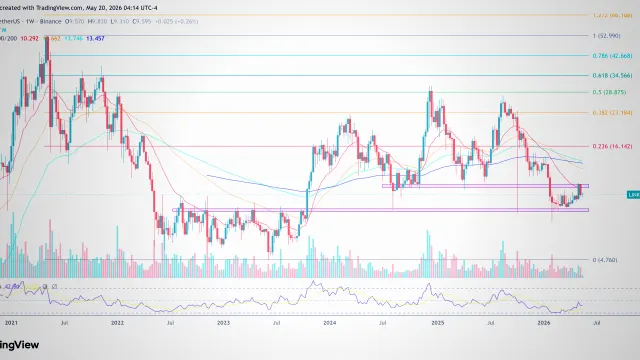Click the 1 (52.990) Fibonacci level label
The height and width of the screenshot is (360, 640).
[x=606, y=36]
